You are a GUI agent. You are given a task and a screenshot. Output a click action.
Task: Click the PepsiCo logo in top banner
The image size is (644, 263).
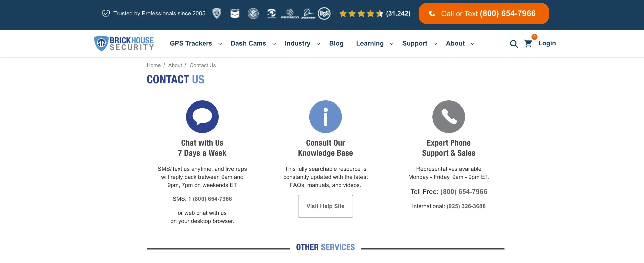[x=290, y=13]
